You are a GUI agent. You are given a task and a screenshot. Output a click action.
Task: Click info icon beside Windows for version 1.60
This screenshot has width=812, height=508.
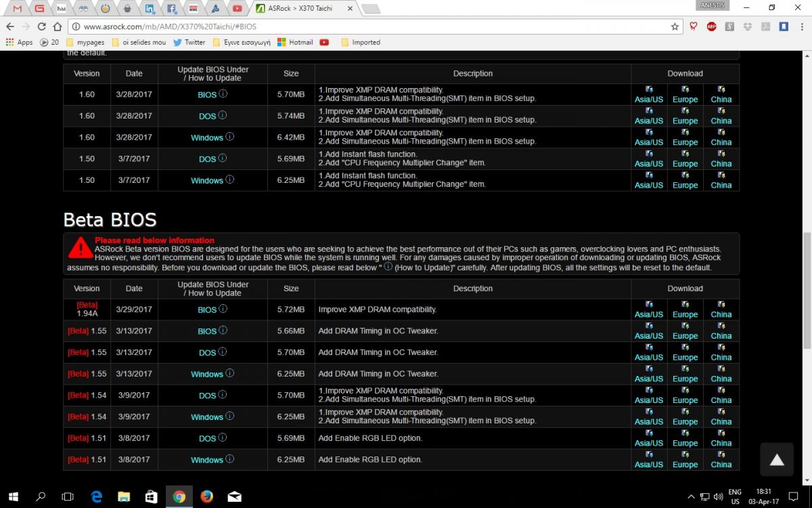[x=229, y=137]
